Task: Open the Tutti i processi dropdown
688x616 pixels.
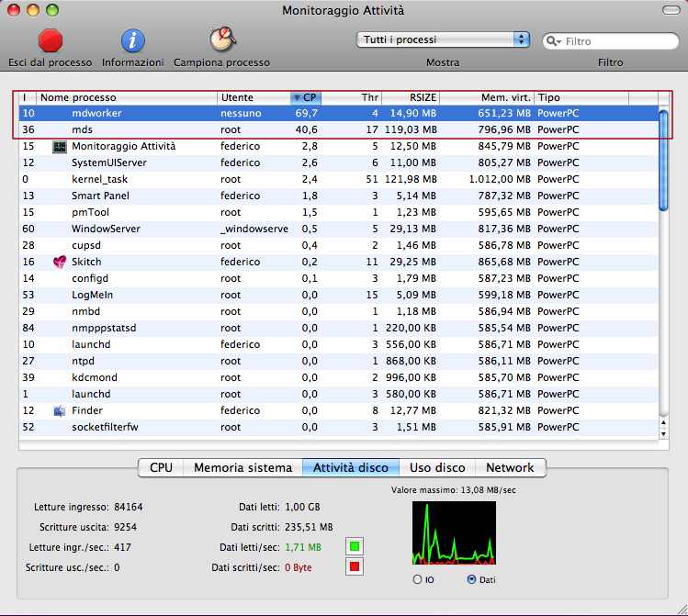Action: [443, 39]
